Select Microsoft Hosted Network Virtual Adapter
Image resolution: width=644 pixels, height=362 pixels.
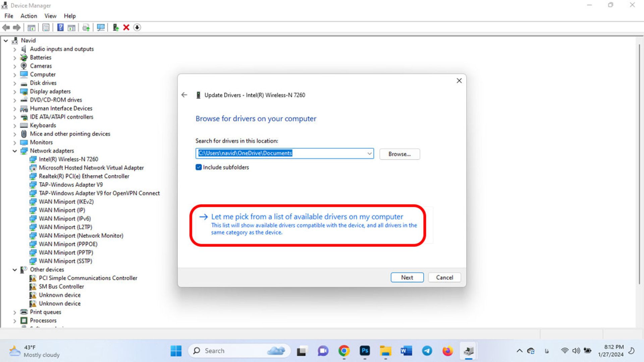(91, 168)
